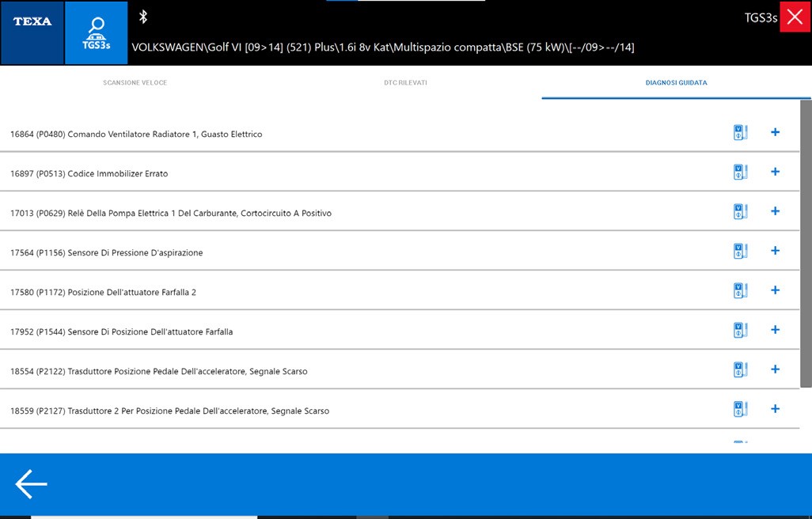Click the Volkswagen Golf VI vehicle path
Screen dimensions: 812x519
click(383, 47)
